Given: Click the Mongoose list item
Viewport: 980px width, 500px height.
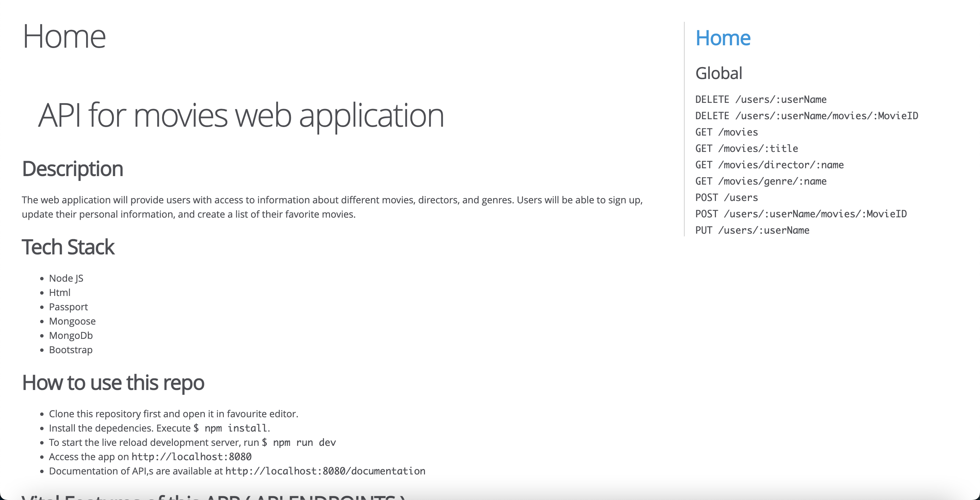Looking at the screenshot, I should 72,322.
